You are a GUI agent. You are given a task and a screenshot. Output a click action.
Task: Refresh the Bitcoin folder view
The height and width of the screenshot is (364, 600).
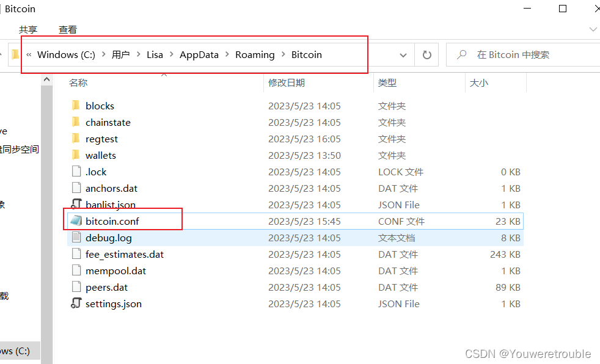coord(426,55)
